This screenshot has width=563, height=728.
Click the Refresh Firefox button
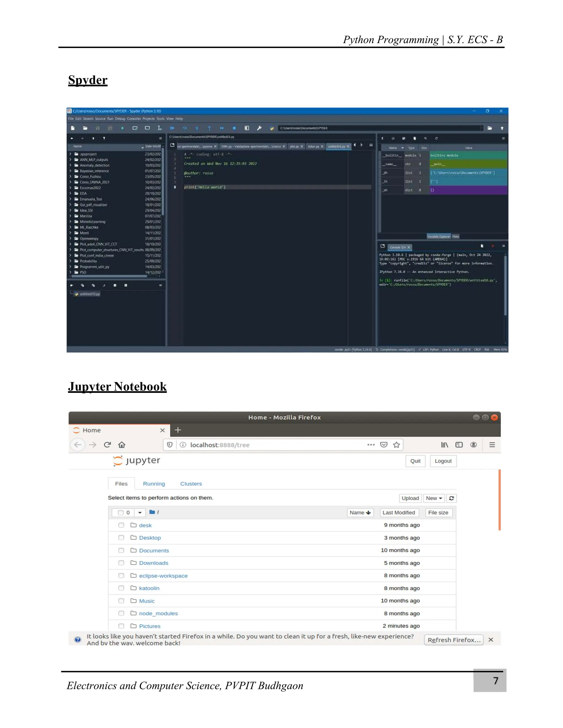[454, 640]
